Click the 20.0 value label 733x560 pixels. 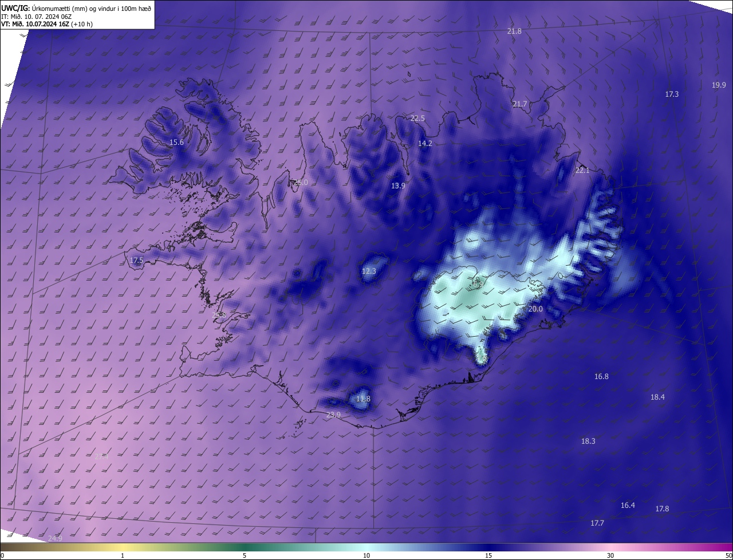[535, 309]
